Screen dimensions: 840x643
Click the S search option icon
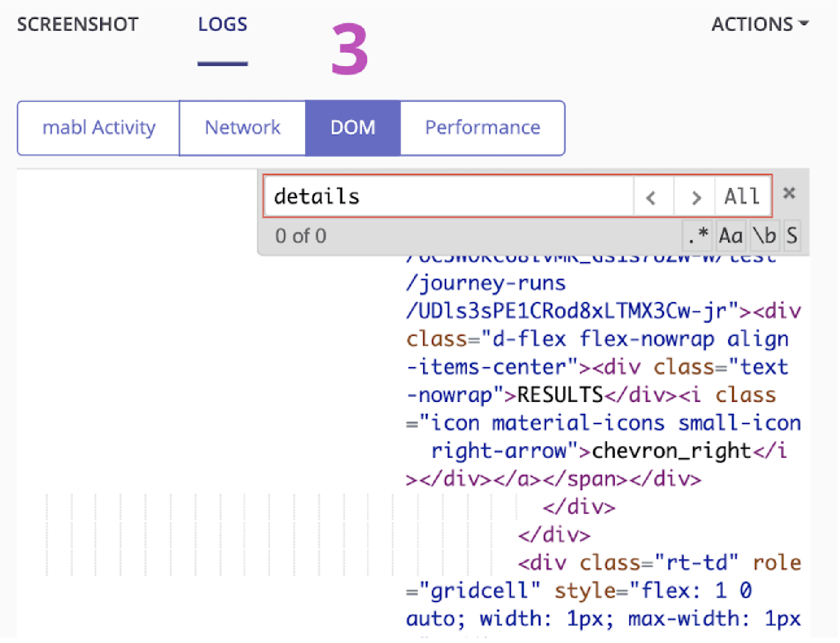793,236
